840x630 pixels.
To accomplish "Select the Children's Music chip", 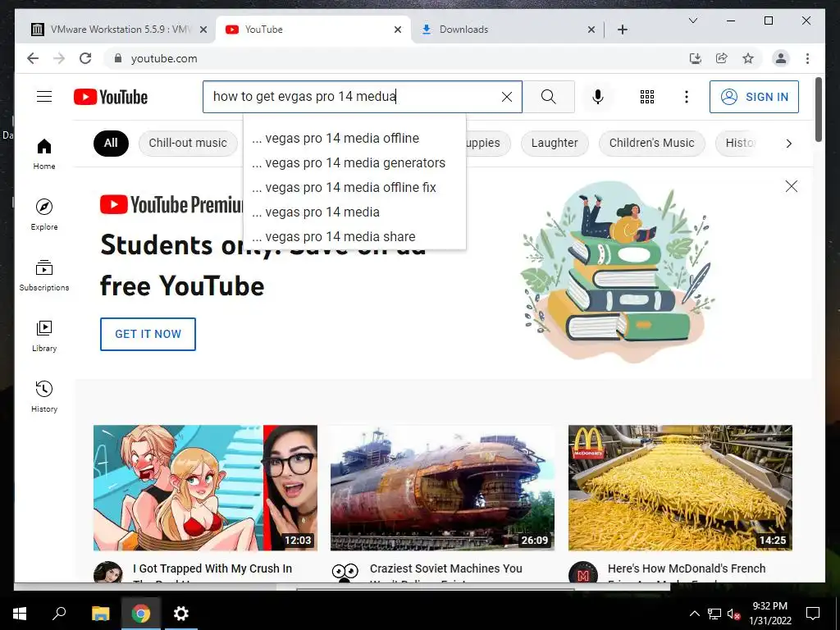I will click(x=651, y=143).
